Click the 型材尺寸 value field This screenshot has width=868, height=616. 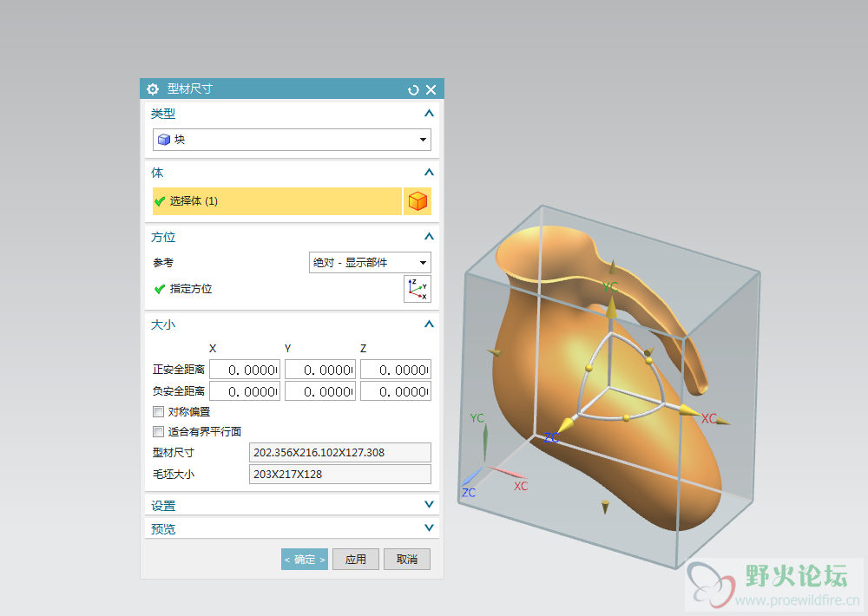tap(340, 453)
